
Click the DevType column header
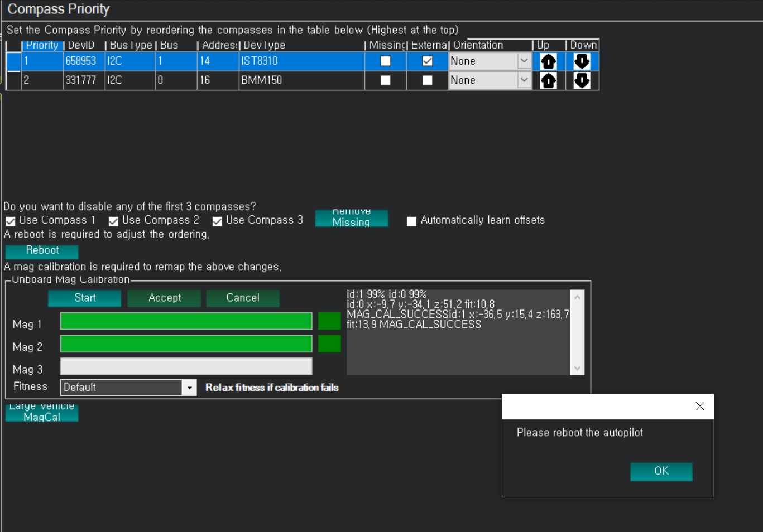[301, 46]
